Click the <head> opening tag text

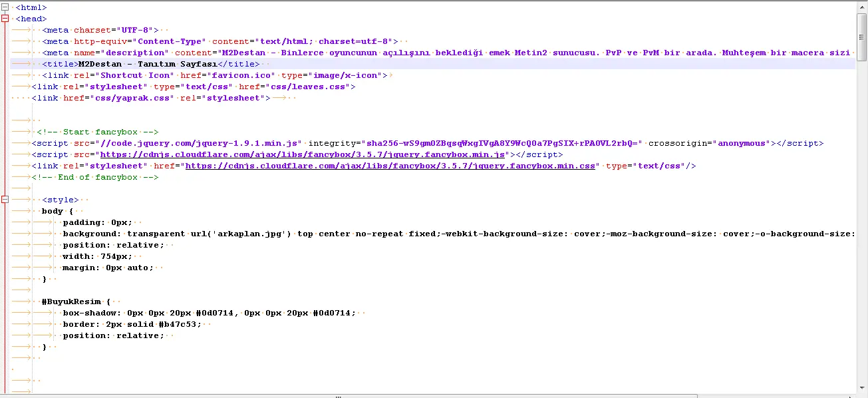click(31, 19)
